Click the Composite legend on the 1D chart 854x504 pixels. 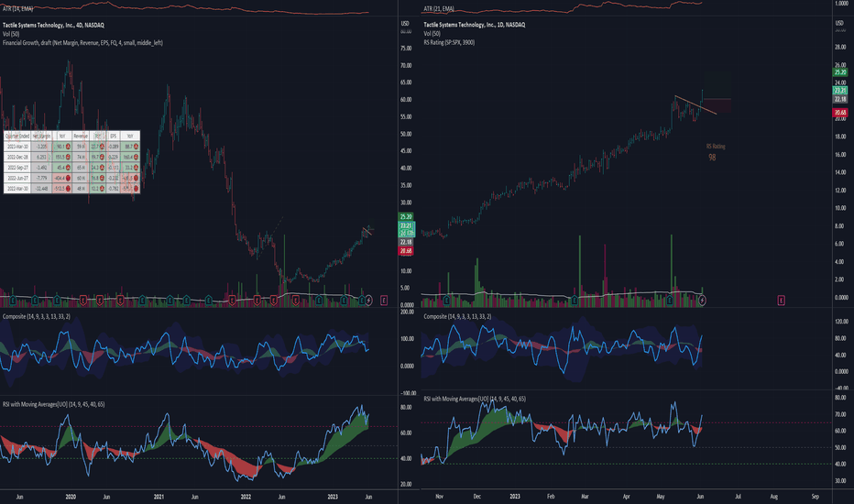(x=457, y=316)
